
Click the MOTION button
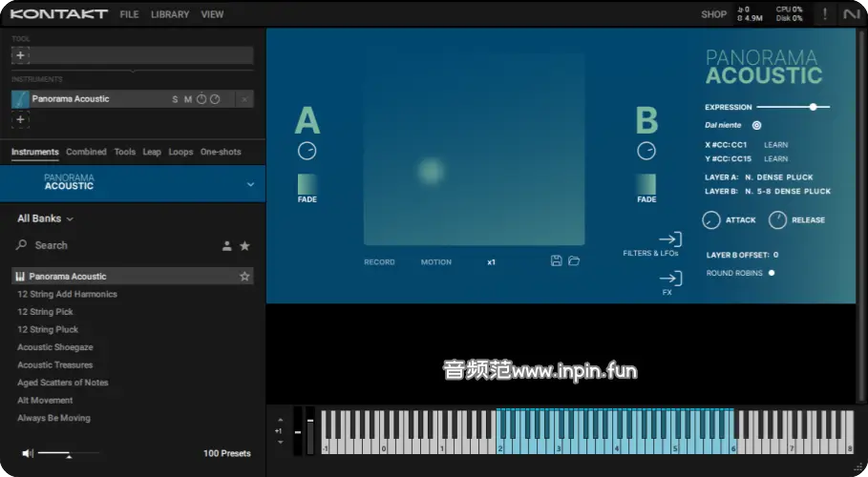click(x=436, y=261)
